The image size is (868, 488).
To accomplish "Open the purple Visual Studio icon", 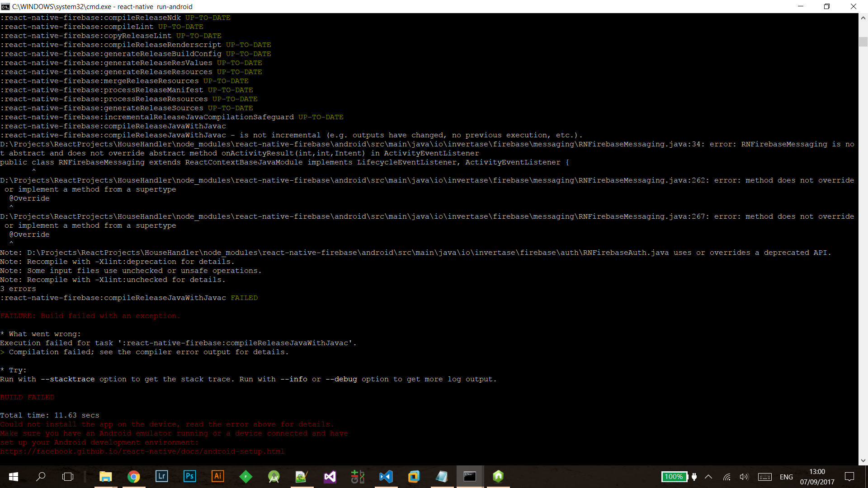I will click(x=330, y=477).
